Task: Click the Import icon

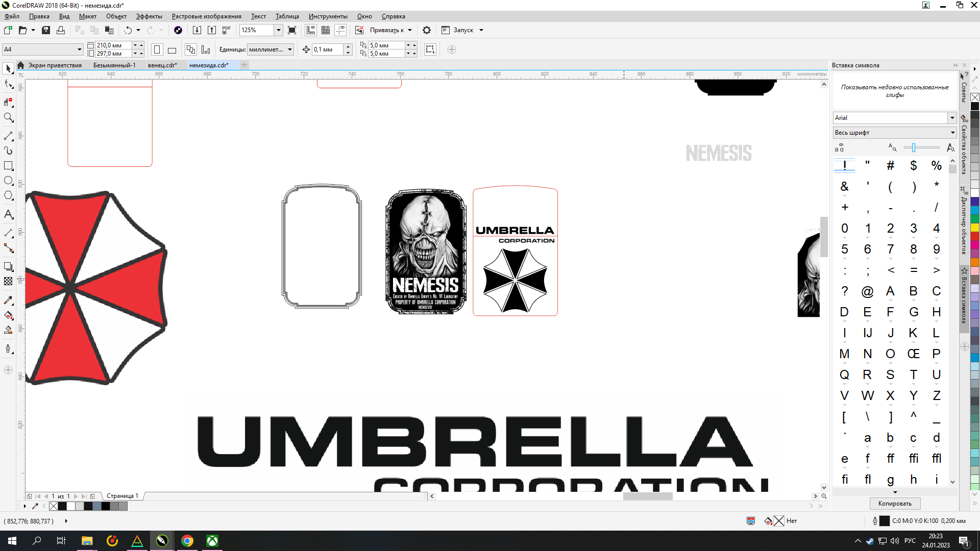Action: pyautogui.click(x=197, y=30)
